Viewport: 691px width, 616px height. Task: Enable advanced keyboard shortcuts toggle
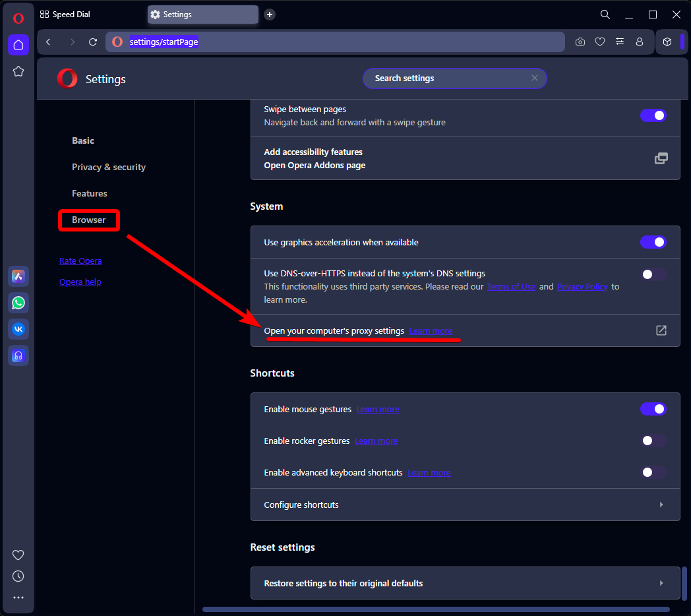point(653,472)
